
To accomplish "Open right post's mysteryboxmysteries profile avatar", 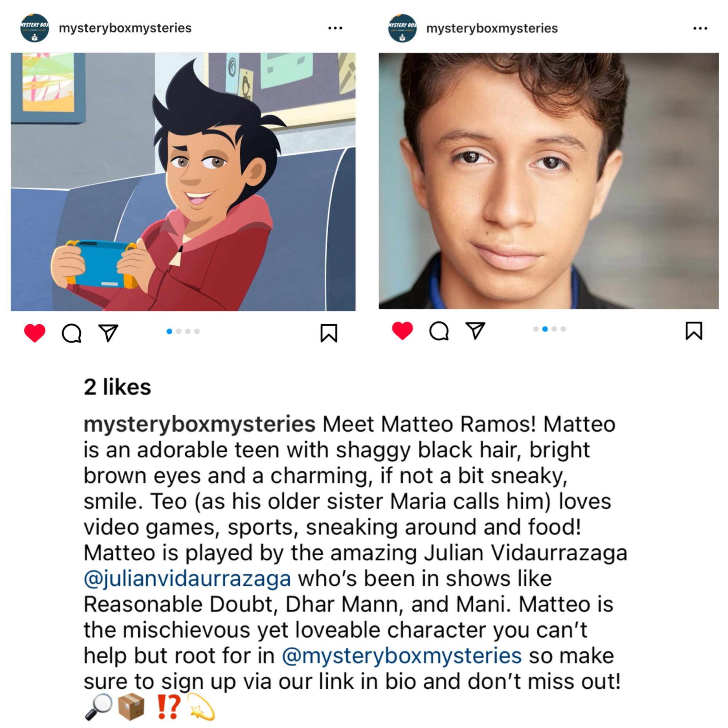I will pyautogui.click(x=403, y=28).
